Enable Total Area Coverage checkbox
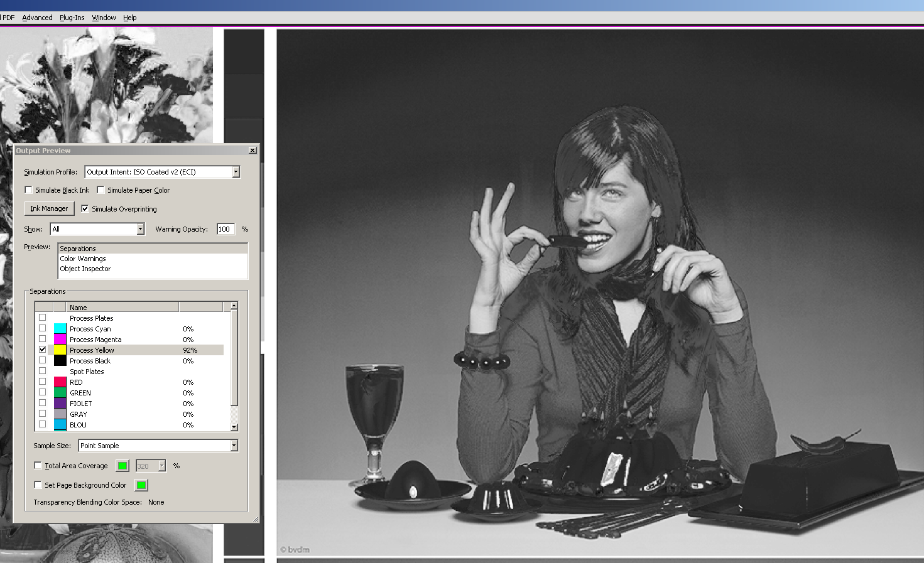Image resolution: width=924 pixels, height=563 pixels. click(x=38, y=466)
